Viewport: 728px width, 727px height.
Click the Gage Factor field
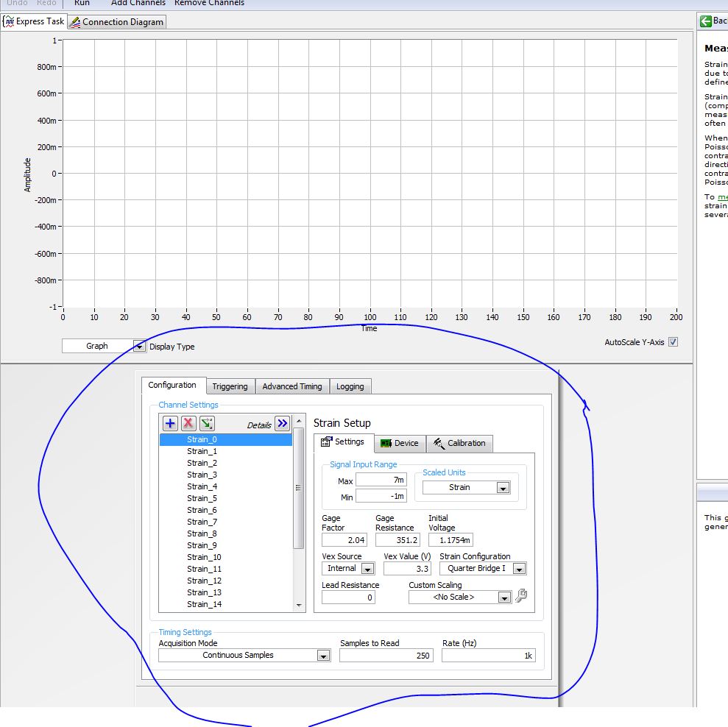(344, 540)
